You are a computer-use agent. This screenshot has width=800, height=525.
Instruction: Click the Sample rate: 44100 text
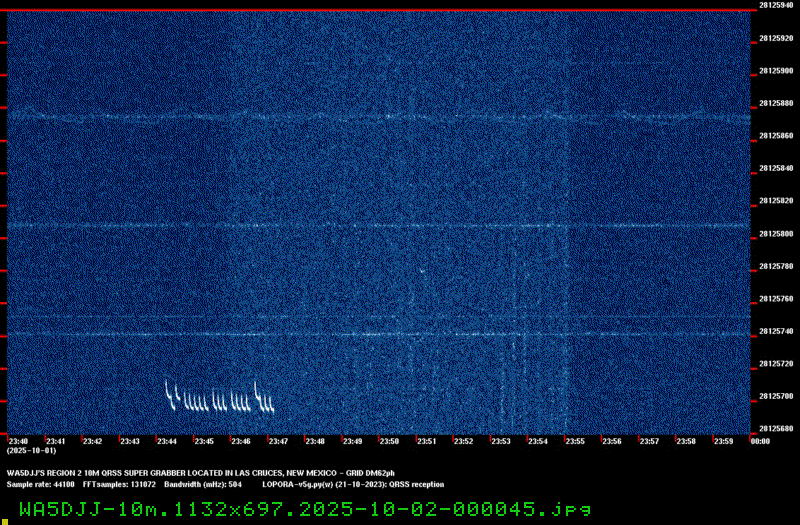coord(40,485)
